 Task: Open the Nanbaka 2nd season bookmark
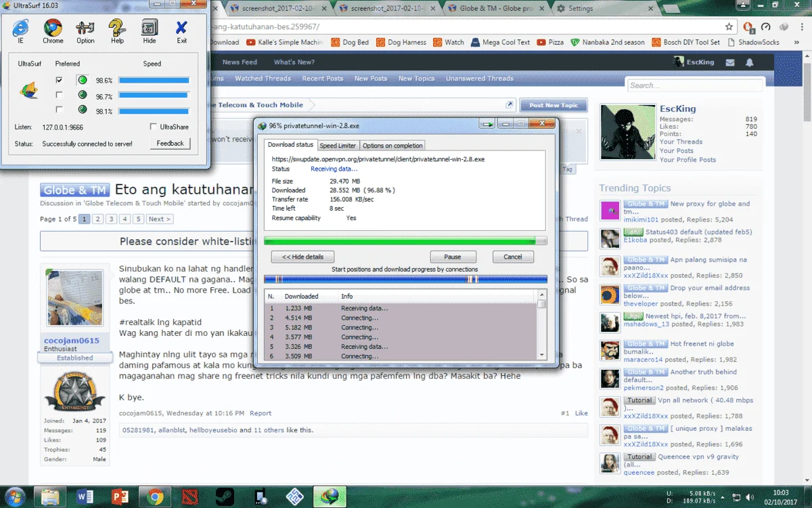point(608,42)
